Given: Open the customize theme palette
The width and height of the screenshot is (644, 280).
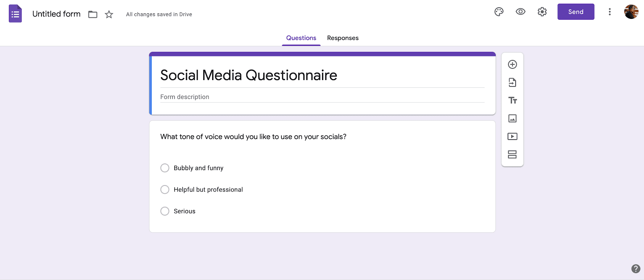Looking at the screenshot, I should point(499,12).
